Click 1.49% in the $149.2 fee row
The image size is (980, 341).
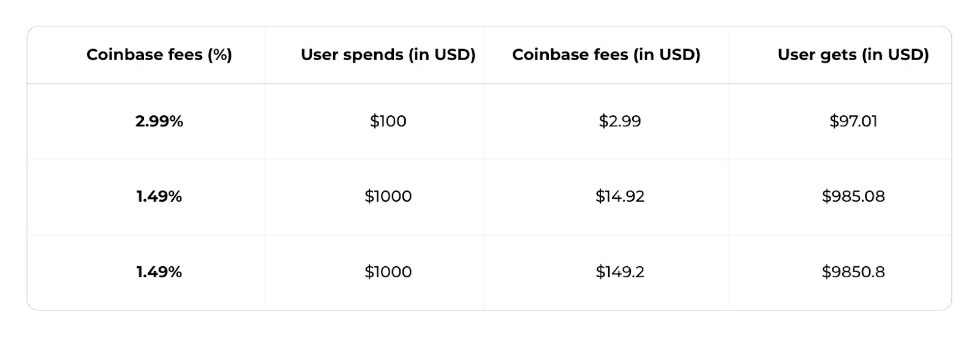(x=159, y=272)
